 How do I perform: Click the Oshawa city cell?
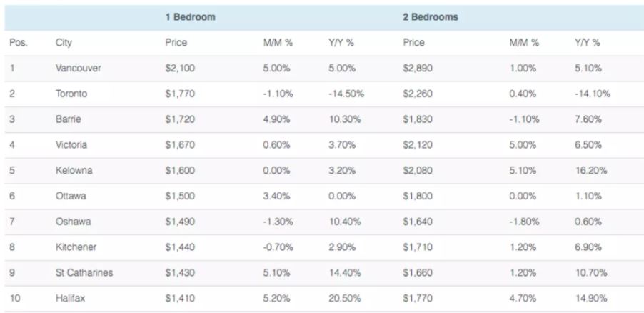point(73,222)
